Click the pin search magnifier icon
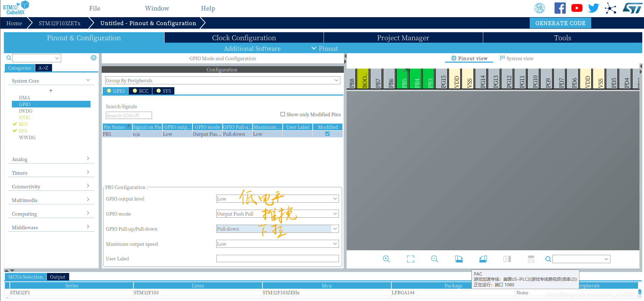This screenshot has width=644, height=301. coord(548,259)
